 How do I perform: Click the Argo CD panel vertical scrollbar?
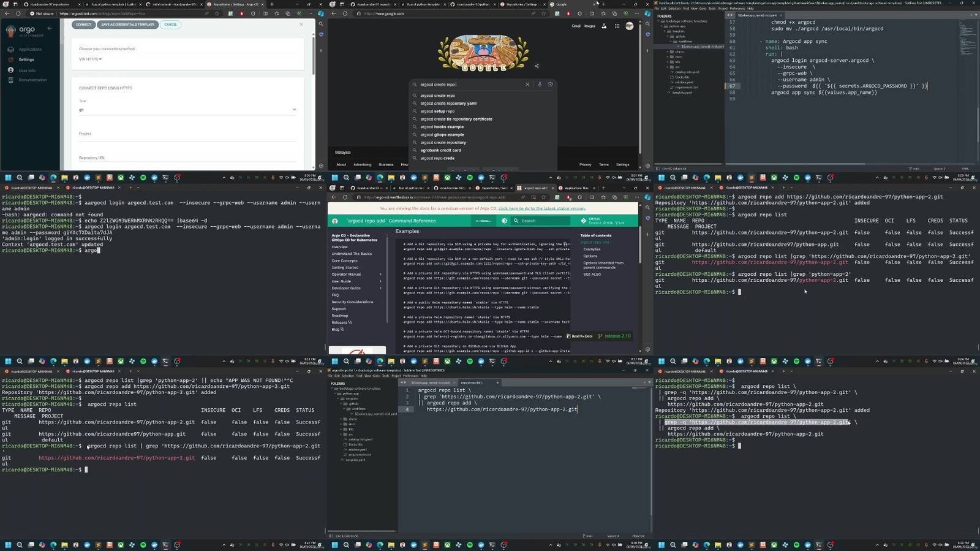click(313, 55)
